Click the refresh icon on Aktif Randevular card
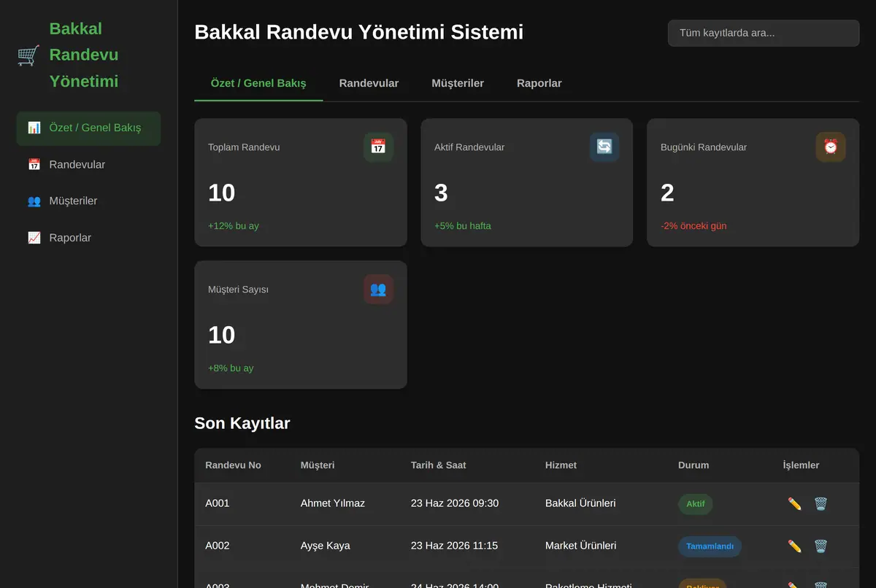The image size is (876, 588). 604,147
